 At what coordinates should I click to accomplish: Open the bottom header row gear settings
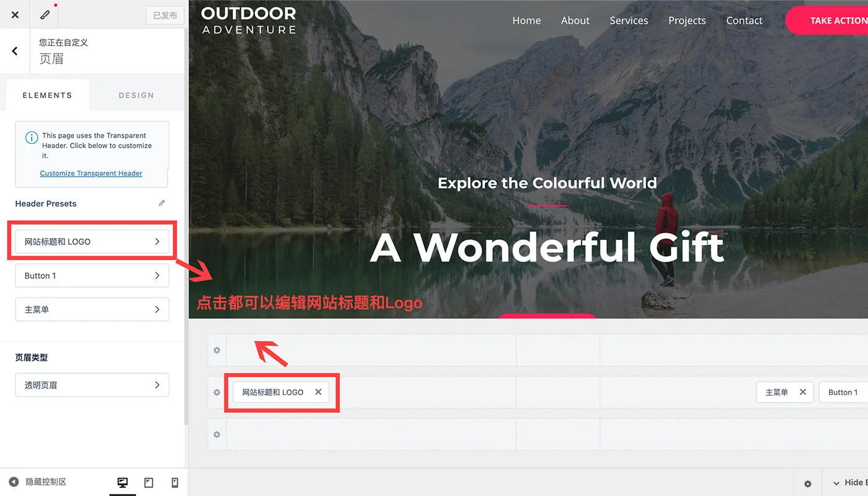(x=217, y=435)
